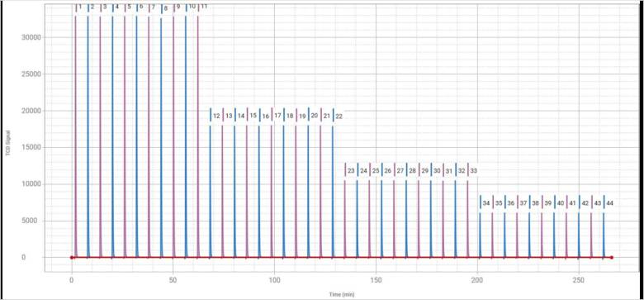Click peak label 28
Screen dimensions: 644x300
tap(412, 170)
